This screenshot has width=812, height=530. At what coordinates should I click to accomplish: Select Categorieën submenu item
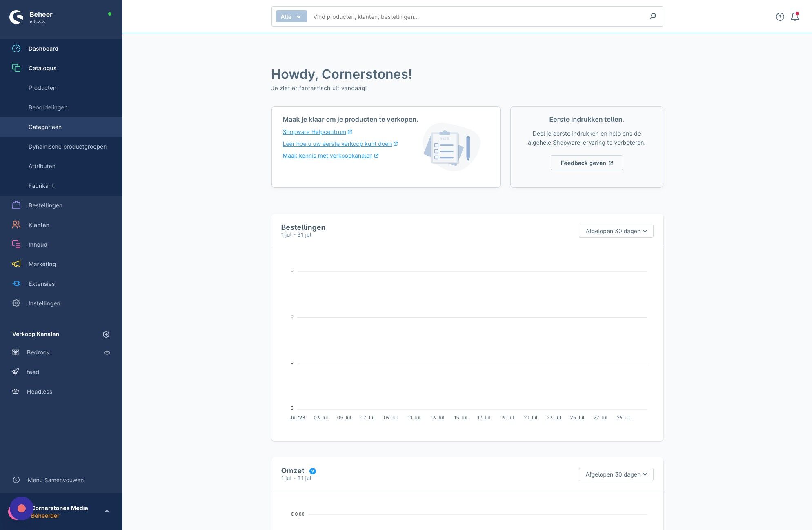pos(61,127)
